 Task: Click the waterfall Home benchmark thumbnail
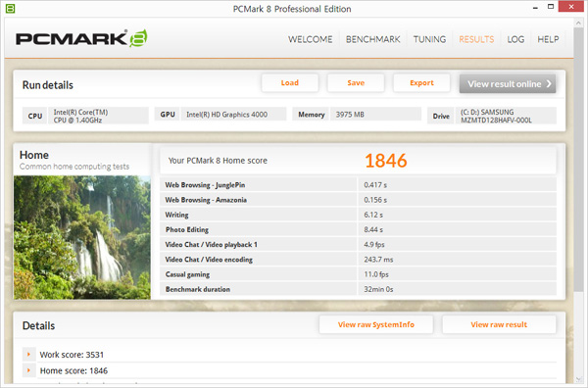(82, 237)
